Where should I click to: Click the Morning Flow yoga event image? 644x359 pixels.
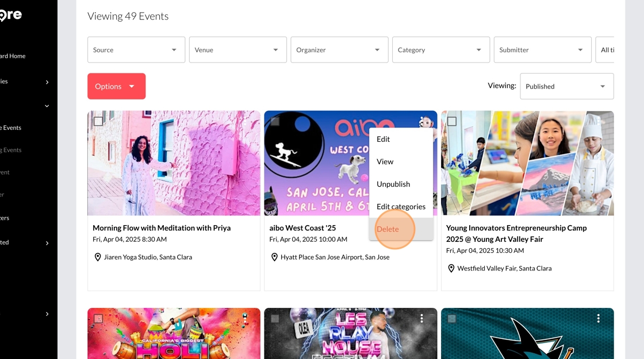coord(174,163)
